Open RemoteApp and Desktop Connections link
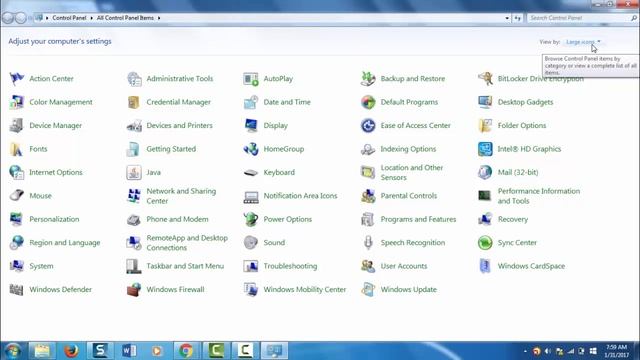The width and height of the screenshot is (640, 360). click(x=187, y=243)
